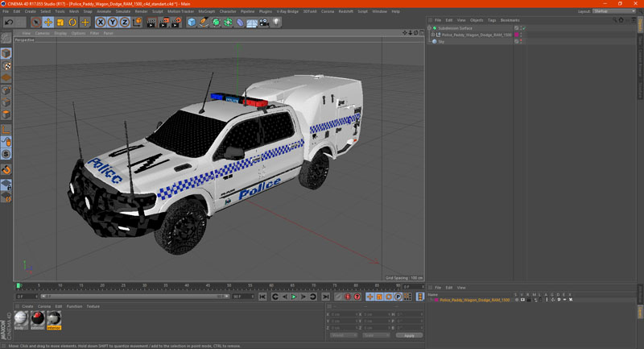644x349 pixels.
Task: Toggle Subdivision Surface enable checkmark
Action: coord(522,28)
